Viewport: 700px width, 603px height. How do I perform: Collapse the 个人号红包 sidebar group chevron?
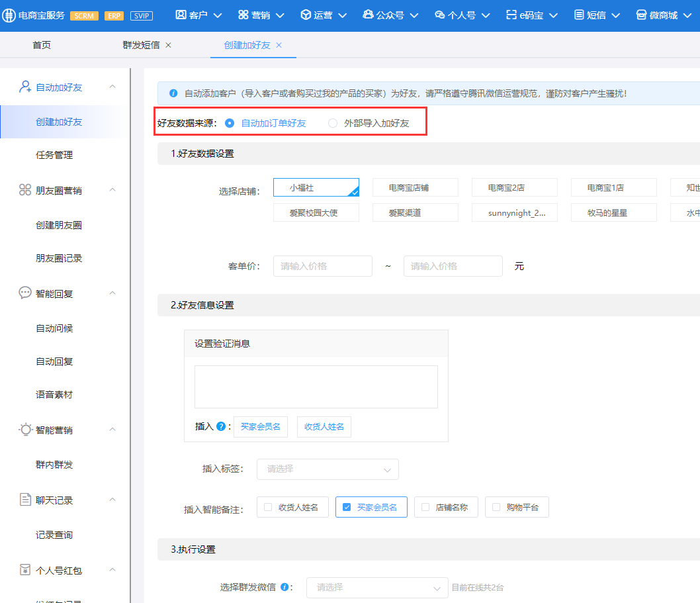coord(112,569)
